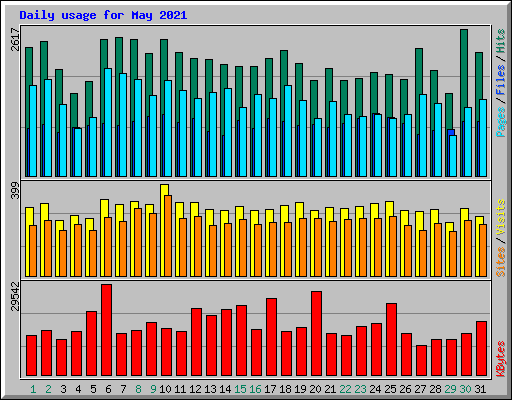Click the "Sites" legend label
Viewport: 512px width, 400px height.
pyautogui.click(x=500, y=262)
